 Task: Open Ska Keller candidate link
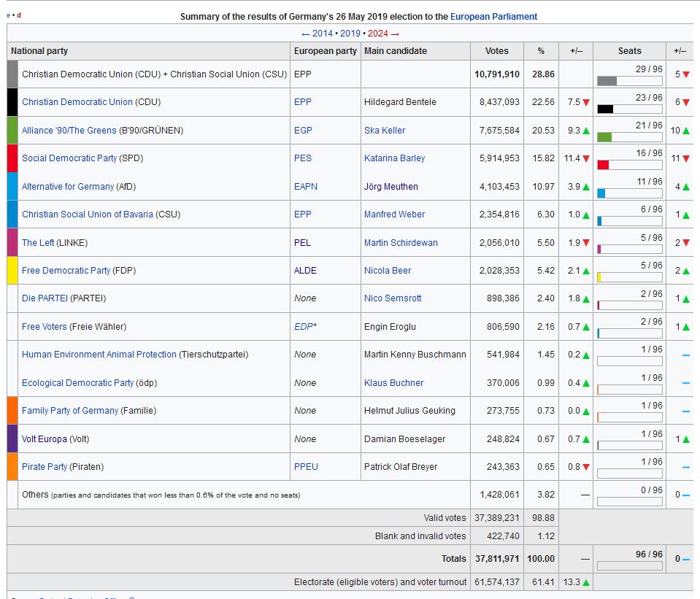(385, 131)
